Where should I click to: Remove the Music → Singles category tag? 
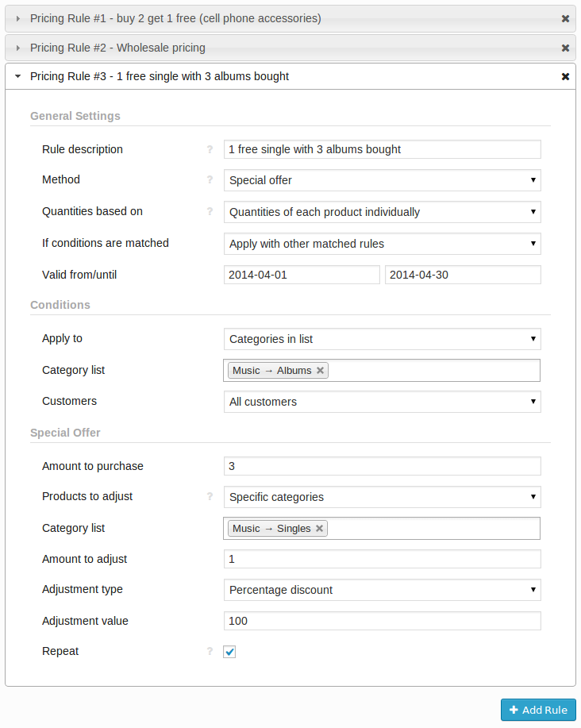319,529
